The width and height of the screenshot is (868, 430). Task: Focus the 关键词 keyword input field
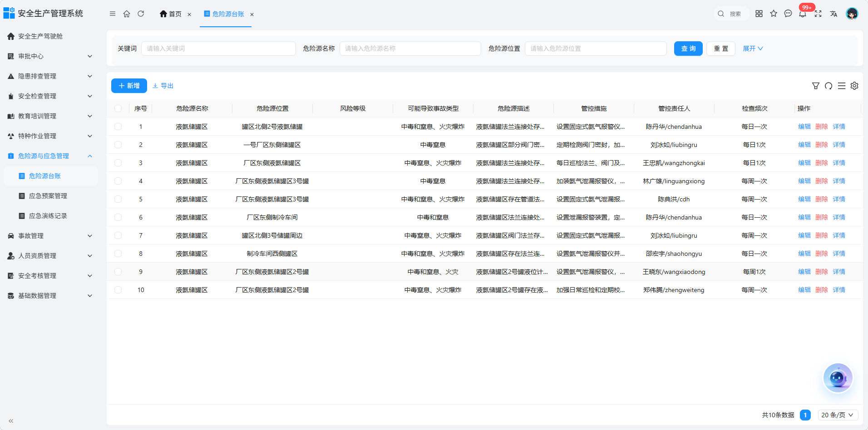pyautogui.click(x=218, y=49)
